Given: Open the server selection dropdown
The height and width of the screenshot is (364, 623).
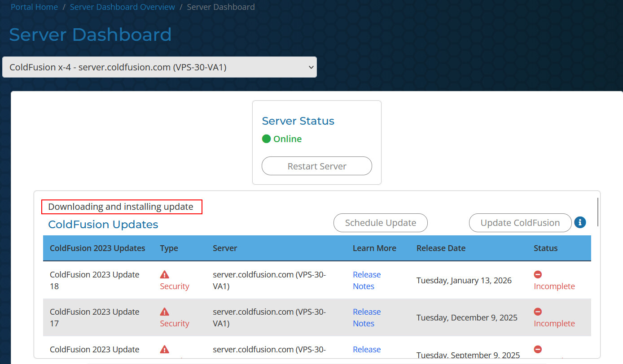Looking at the screenshot, I should pos(159,67).
